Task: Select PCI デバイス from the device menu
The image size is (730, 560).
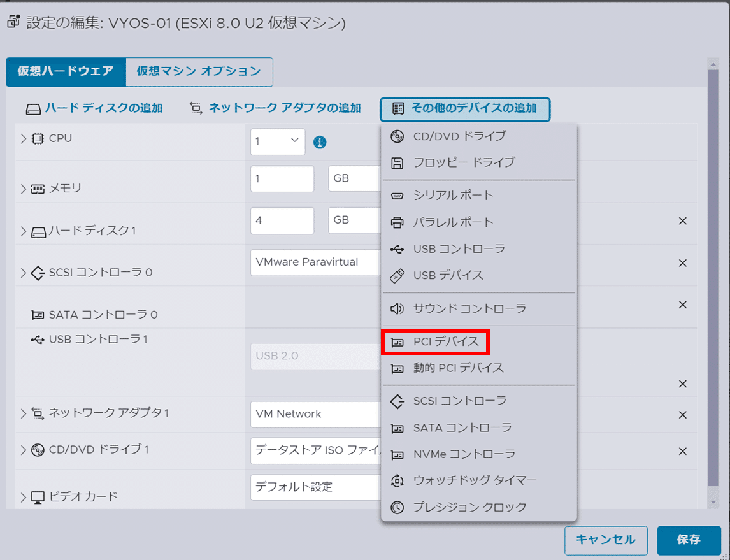Action: click(435, 342)
